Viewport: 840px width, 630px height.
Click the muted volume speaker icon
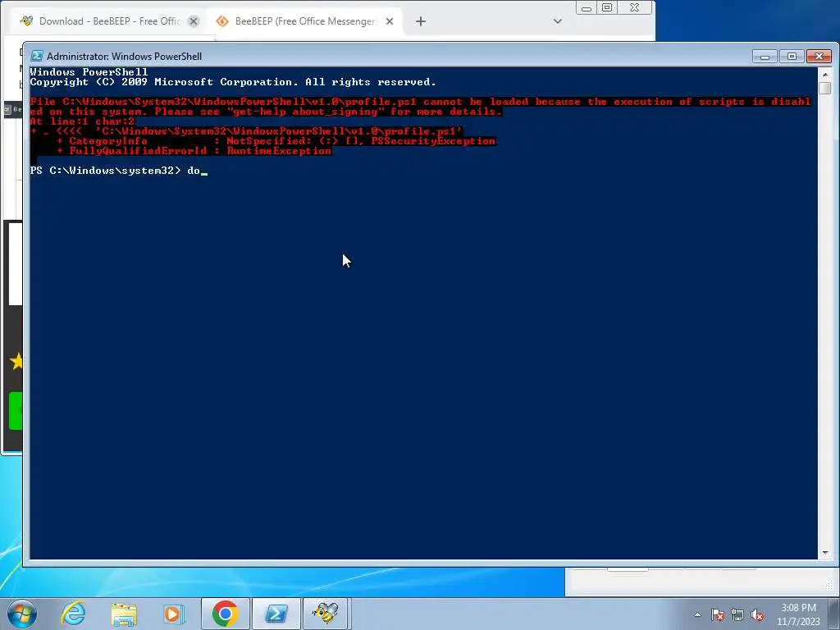point(757,614)
